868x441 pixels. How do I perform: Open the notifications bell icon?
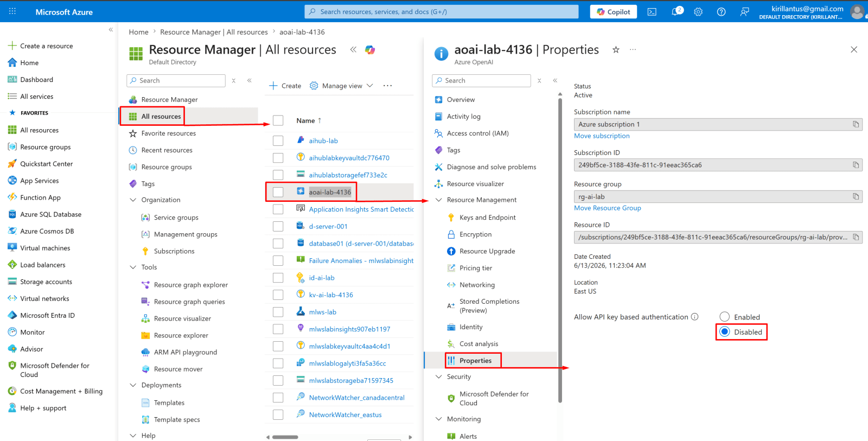click(676, 11)
